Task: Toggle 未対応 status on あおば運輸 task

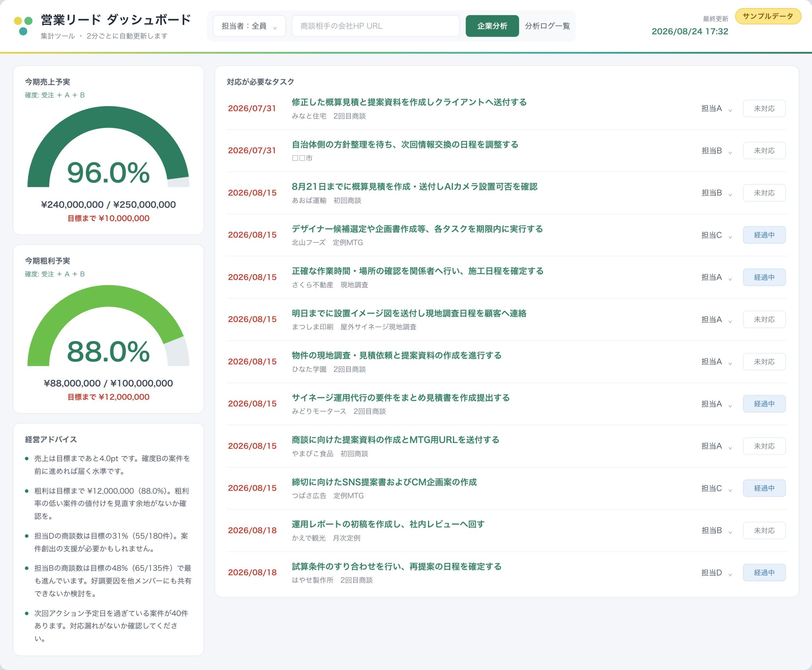Action: (x=764, y=193)
